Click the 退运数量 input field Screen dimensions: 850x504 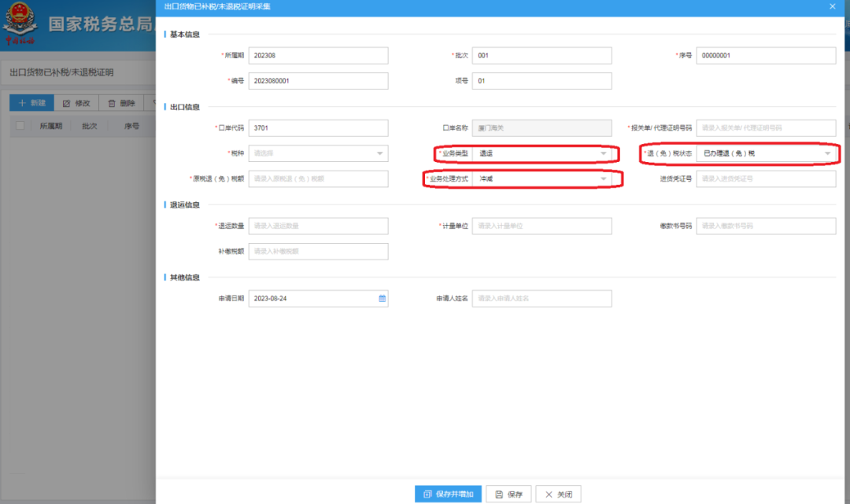tap(318, 226)
